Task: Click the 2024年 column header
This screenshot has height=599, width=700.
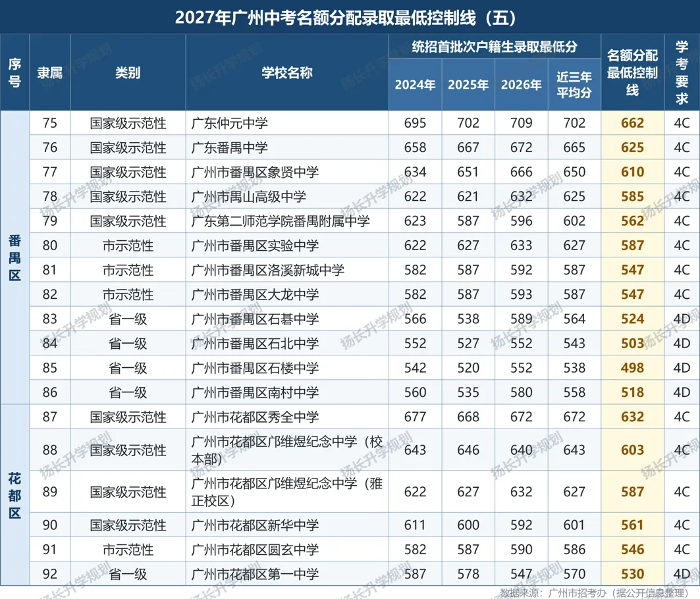Action: [x=415, y=85]
